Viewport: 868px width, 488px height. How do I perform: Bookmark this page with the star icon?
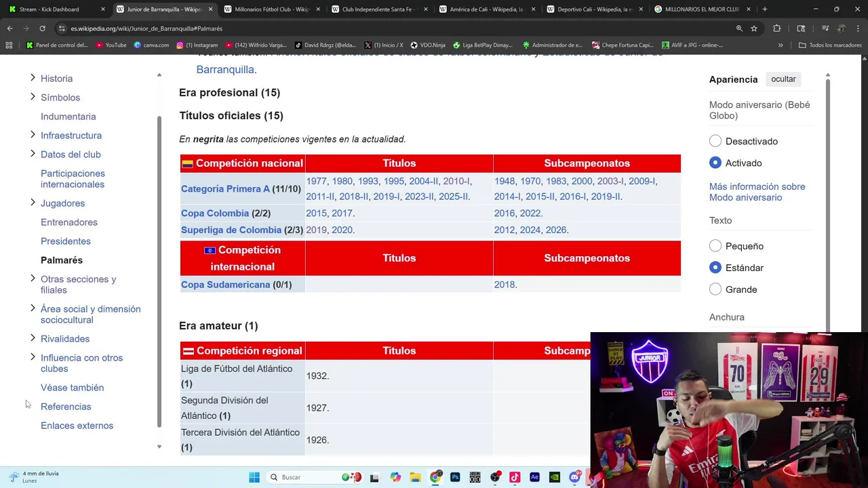point(754,28)
